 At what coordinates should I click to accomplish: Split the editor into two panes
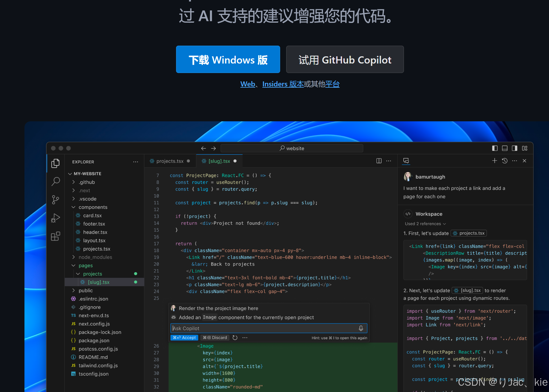[x=379, y=161]
